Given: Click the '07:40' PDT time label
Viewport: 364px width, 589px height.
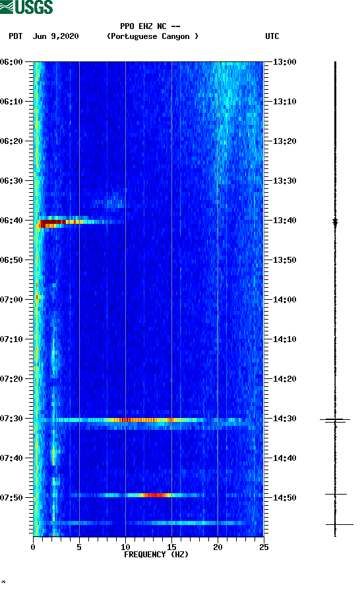Looking at the screenshot, I should pyautogui.click(x=12, y=458).
